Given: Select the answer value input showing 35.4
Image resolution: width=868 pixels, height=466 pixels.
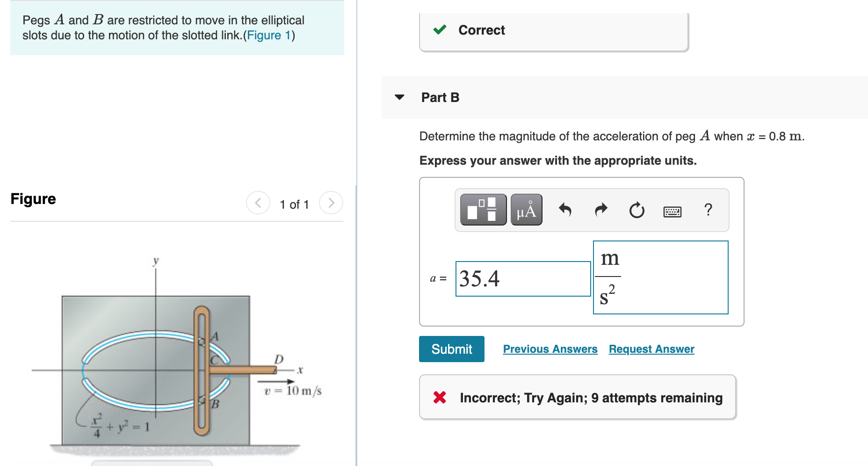Looking at the screenshot, I should [522, 278].
